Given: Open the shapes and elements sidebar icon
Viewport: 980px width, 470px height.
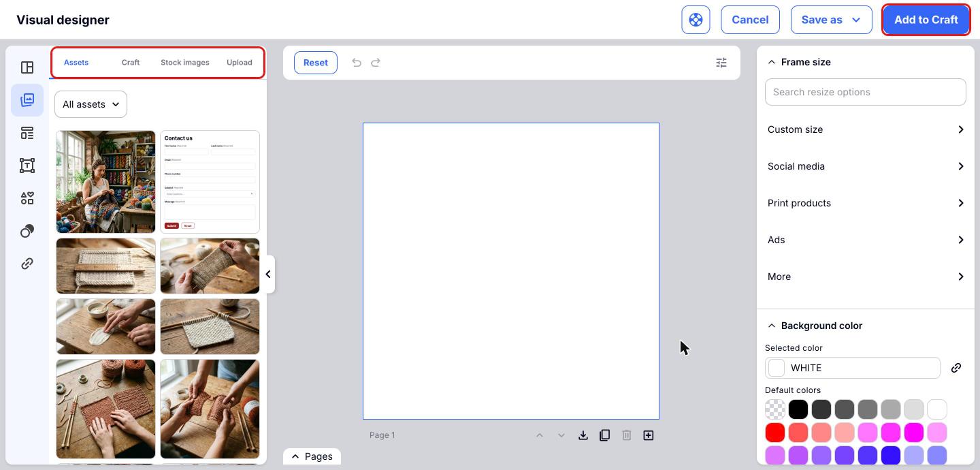Looking at the screenshot, I should point(27,198).
